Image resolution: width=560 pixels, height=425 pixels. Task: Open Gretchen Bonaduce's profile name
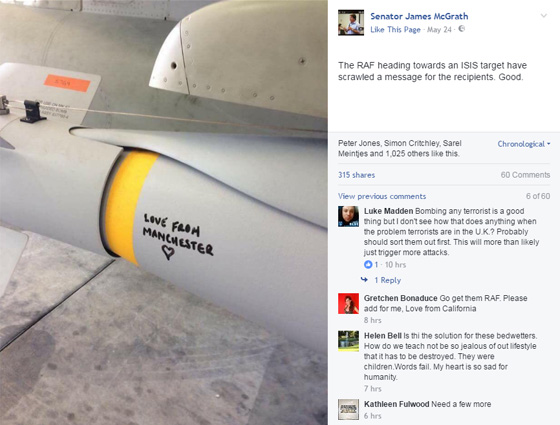tap(400, 298)
